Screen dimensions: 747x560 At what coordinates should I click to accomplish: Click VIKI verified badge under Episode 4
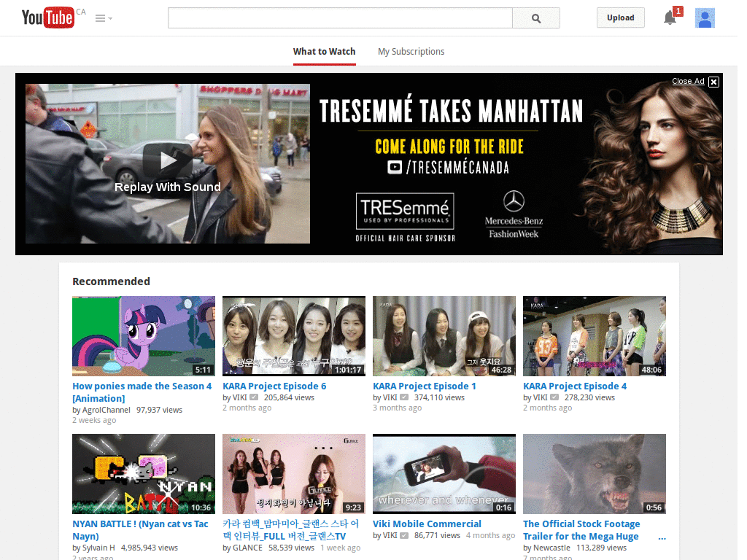pos(554,397)
